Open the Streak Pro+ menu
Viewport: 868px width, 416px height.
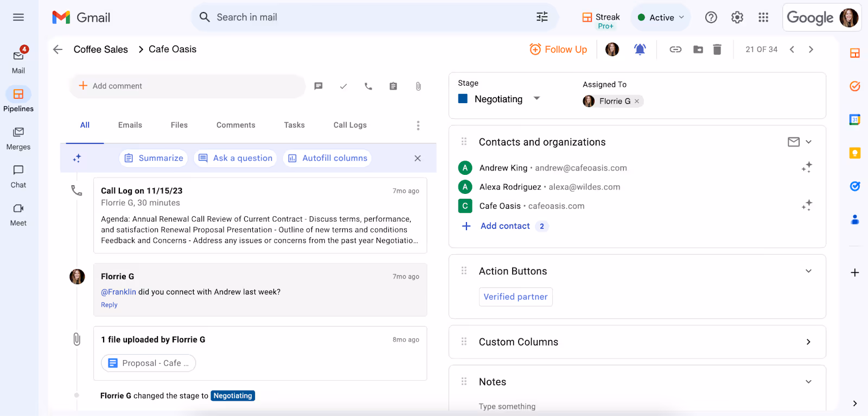[601, 20]
